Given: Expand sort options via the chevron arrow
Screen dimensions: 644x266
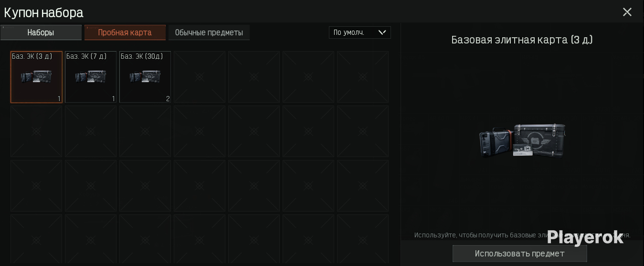Looking at the screenshot, I should click(x=382, y=32).
